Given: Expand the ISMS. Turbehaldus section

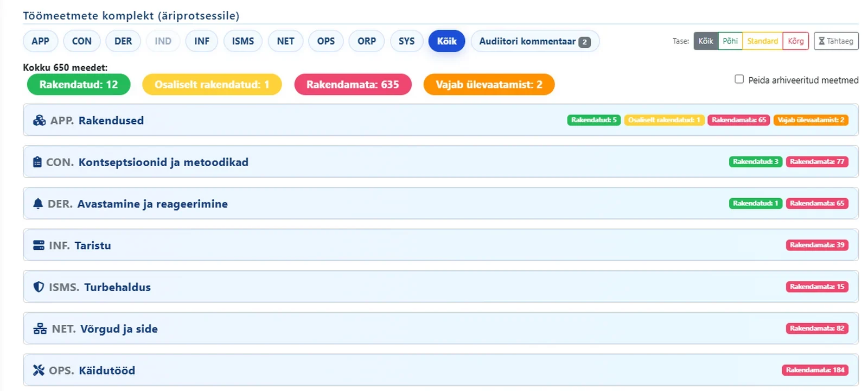Looking at the screenshot, I should coord(441,287).
